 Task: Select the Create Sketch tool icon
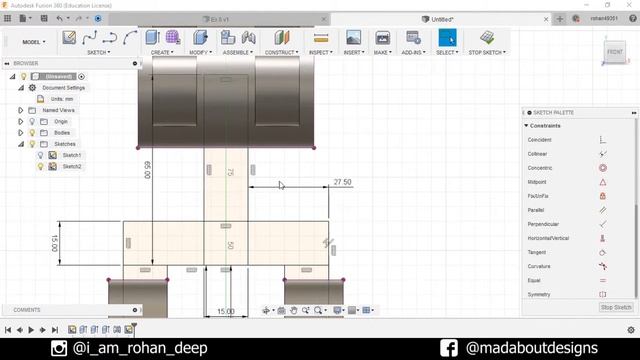(69, 38)
